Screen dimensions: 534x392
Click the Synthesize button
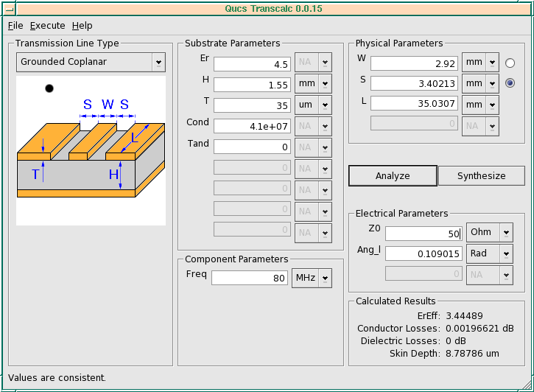(482, 175)
